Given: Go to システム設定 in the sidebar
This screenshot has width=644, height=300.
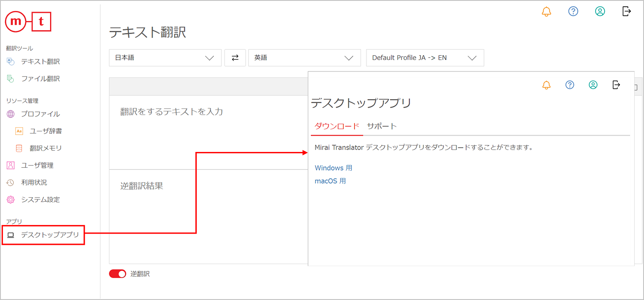Looking at the screenshot, I should [x=40, y=199].
